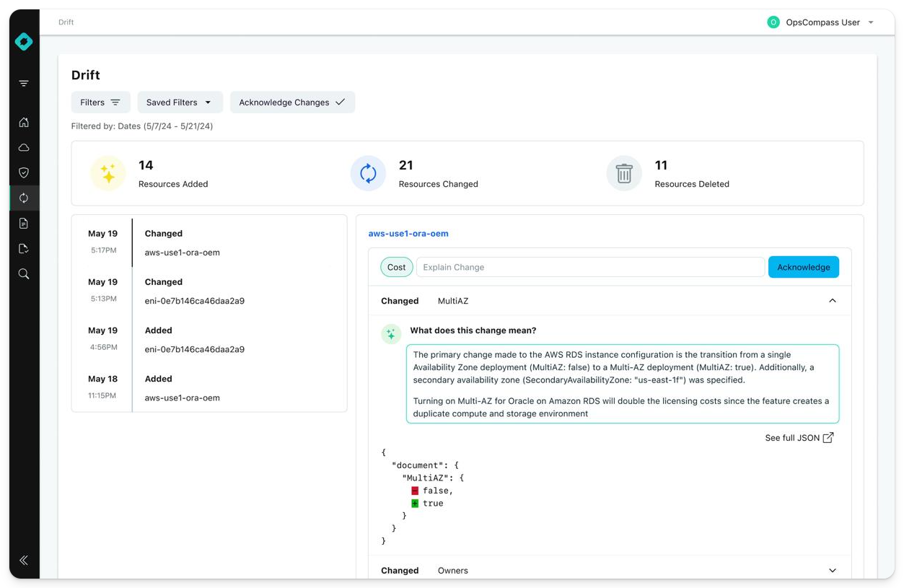Select the policy file icon in sidebar
Screen dimensions: 904x588
(23, 248)
